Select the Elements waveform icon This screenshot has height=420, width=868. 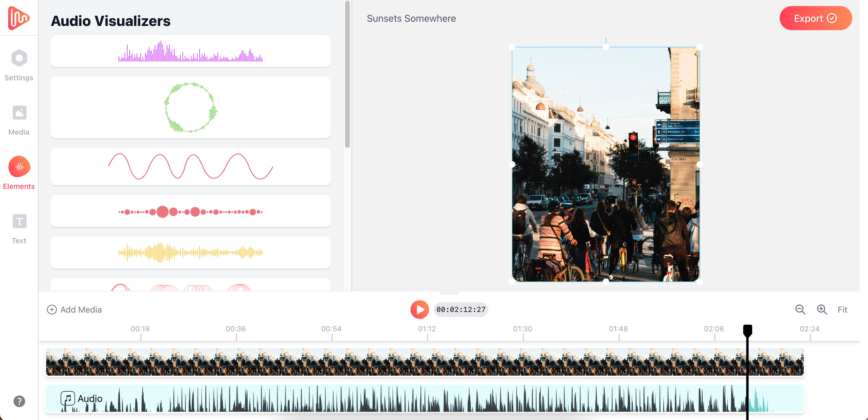tap(19, 167)
